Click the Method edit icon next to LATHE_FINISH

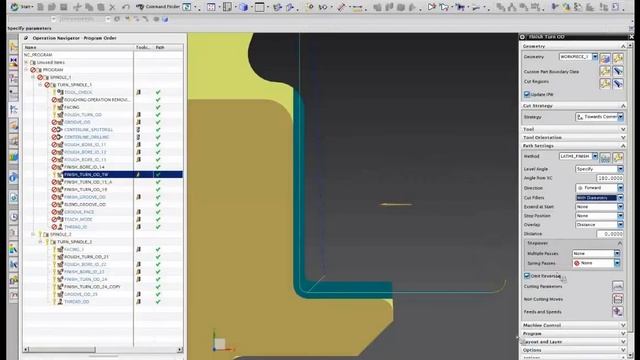click(605, 157)
